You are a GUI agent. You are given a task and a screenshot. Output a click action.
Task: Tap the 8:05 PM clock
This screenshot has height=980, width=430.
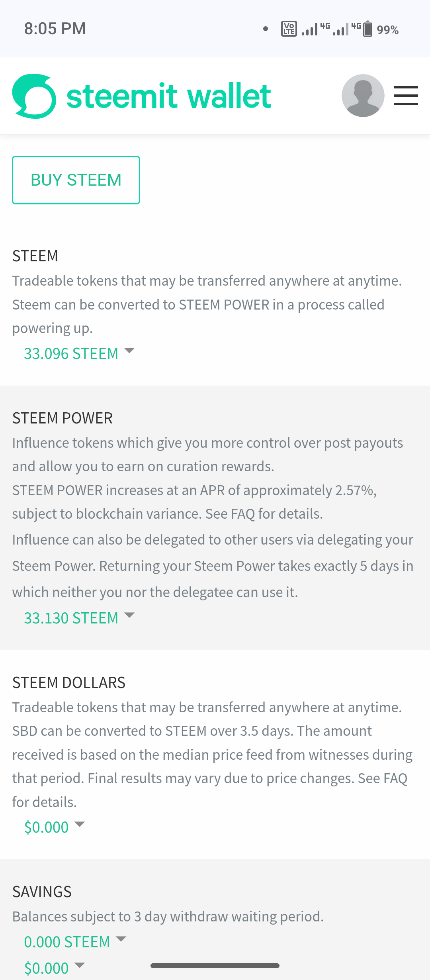(55, 29)
